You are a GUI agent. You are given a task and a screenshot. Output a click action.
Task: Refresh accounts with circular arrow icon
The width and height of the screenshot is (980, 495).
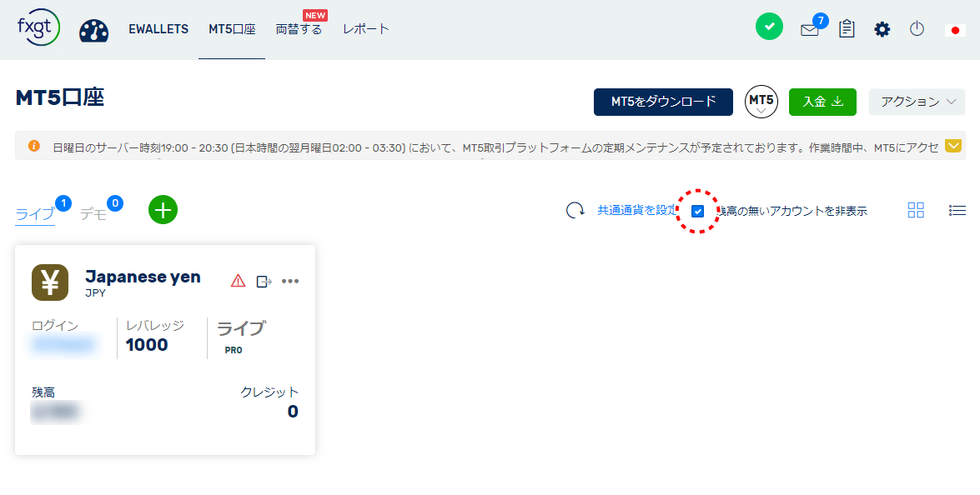tap(575, 210)
